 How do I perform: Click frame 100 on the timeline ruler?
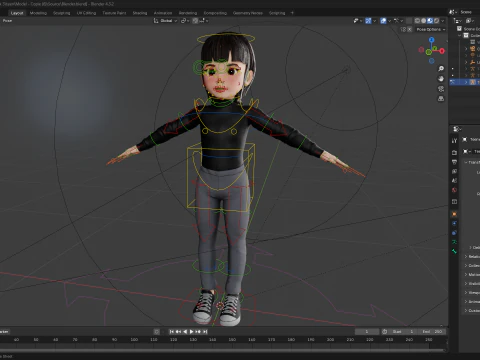(134, 340)
